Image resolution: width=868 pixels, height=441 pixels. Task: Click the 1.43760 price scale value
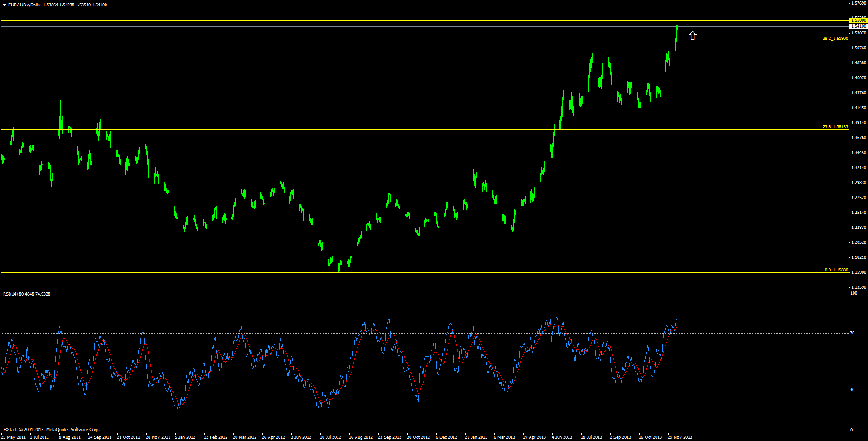[859, 93]
